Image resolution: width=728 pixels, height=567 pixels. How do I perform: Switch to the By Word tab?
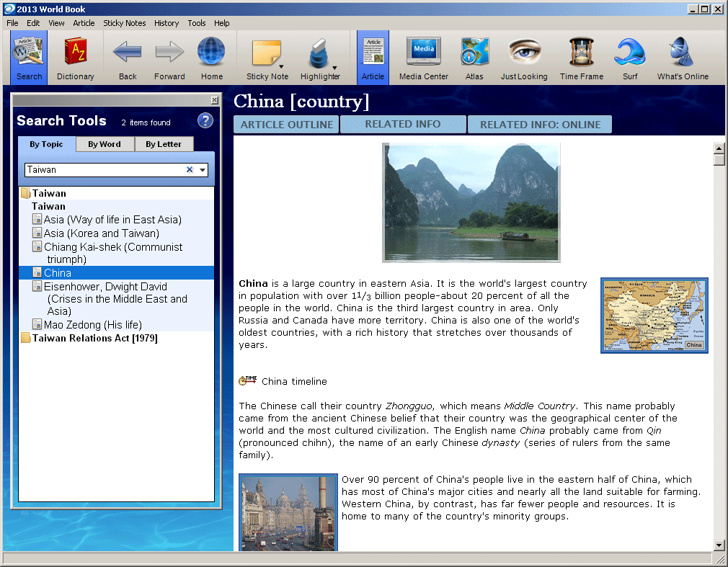click(105, 144)
